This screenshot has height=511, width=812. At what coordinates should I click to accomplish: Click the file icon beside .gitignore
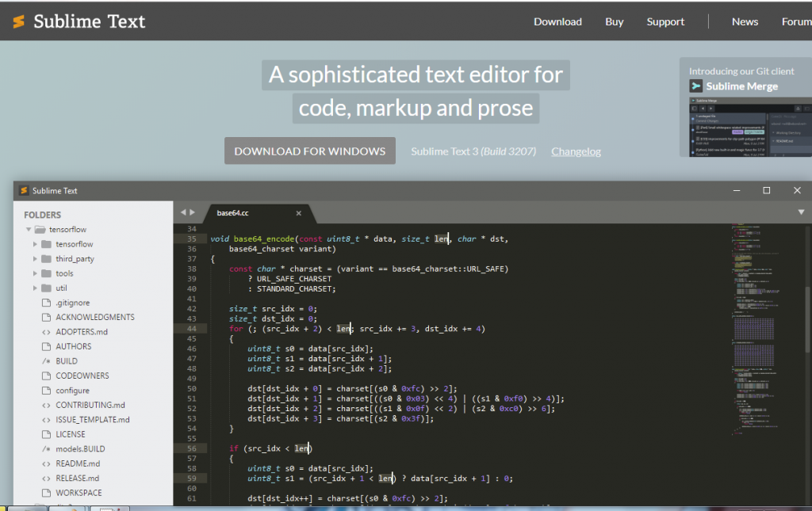click(46, 303)
